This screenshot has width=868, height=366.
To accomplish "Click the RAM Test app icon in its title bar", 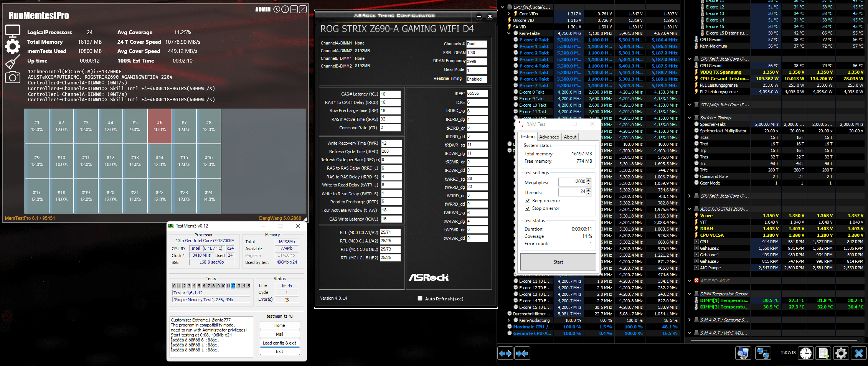I will click(x=521, y=124).
